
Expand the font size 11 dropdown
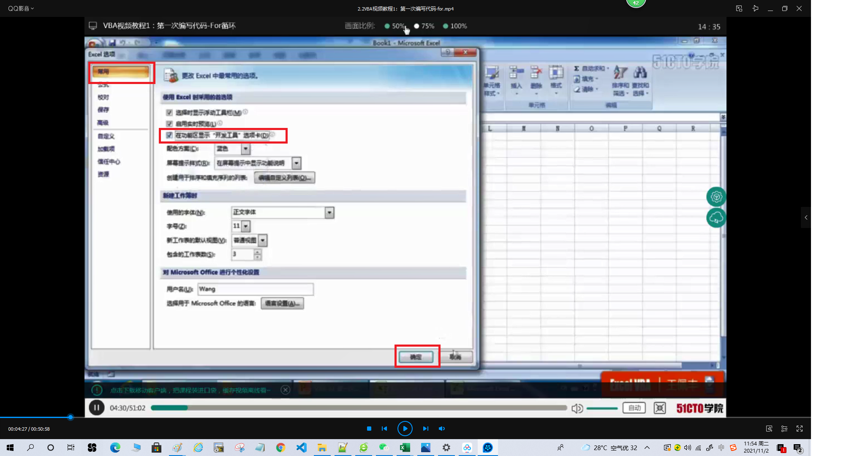(246, 226)
